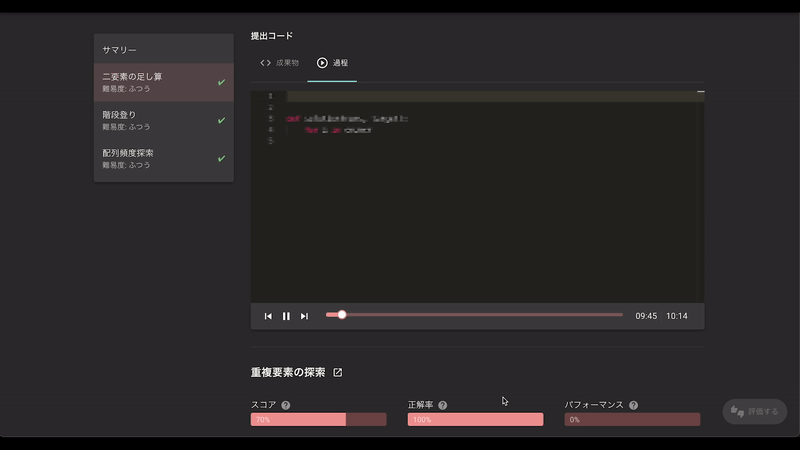800x450 pixels.
Task: Click green checkmark beside 二要素の足し算
Action: (x=221, y=82)
